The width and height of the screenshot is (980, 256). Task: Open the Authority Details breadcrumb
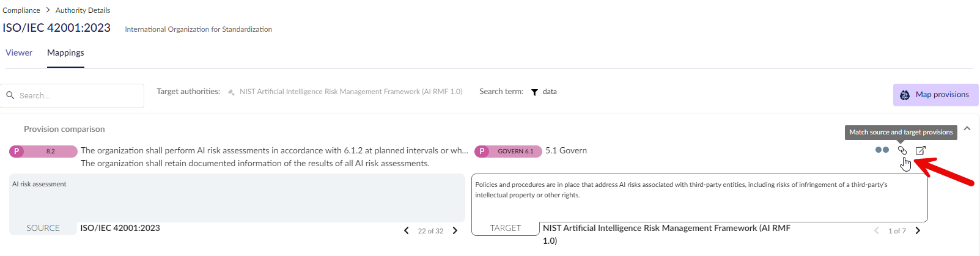pos(83,10)
